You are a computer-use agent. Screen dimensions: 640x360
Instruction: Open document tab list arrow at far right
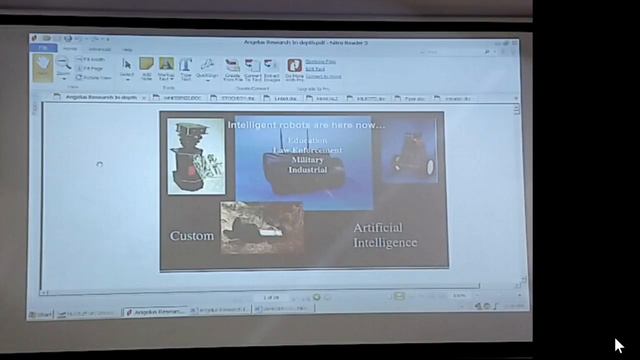click(516, 98)
